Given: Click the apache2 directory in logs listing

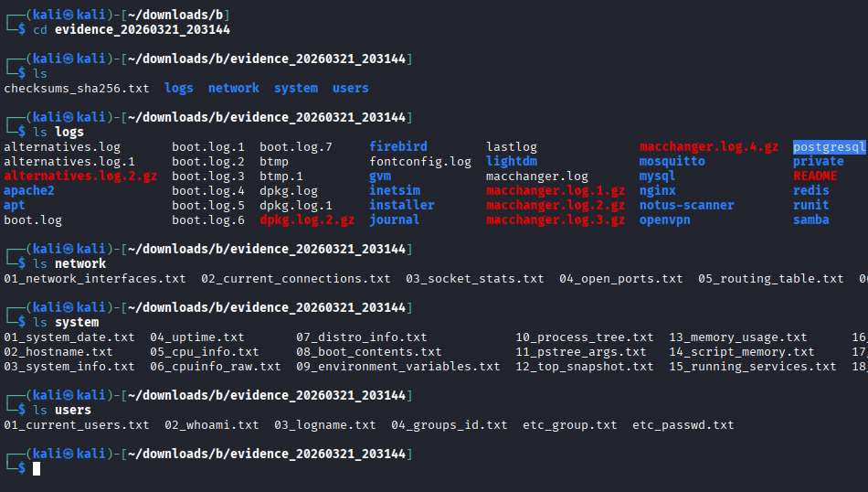Looking at the screenshot, I should point(29,191).
